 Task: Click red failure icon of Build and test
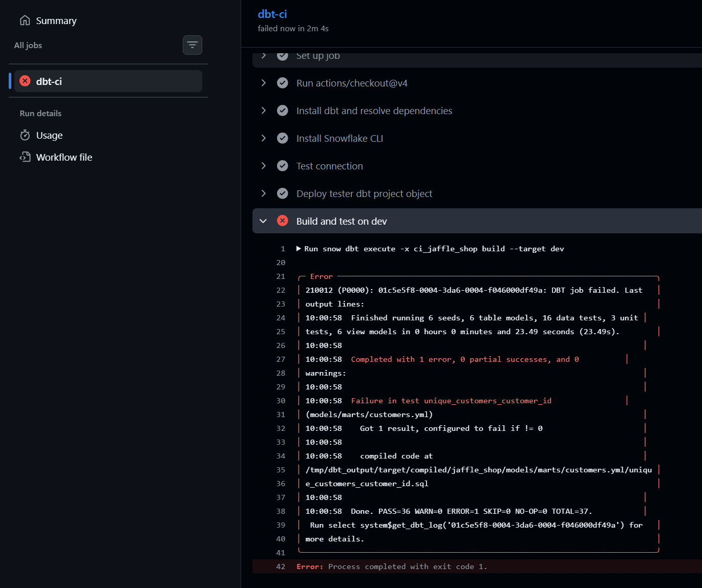[283, 221]
